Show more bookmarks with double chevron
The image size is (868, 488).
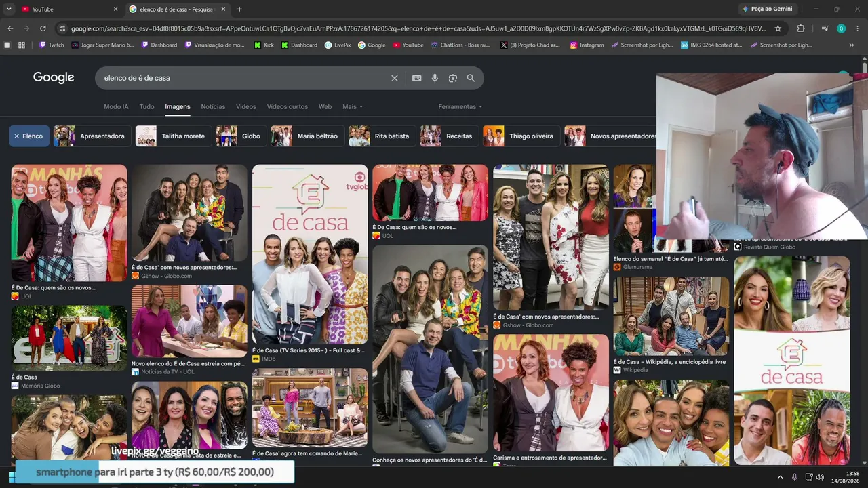pos(852,45)
